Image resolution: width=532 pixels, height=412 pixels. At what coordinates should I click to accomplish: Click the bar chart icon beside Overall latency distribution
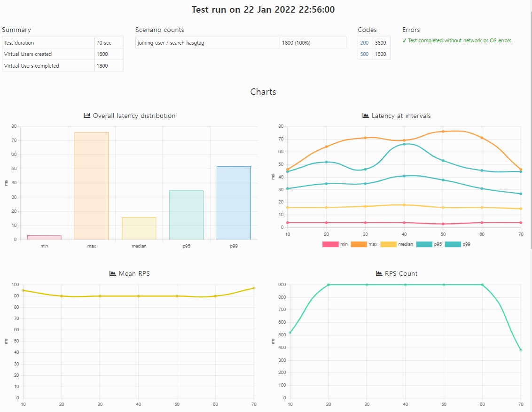point(87,116)
